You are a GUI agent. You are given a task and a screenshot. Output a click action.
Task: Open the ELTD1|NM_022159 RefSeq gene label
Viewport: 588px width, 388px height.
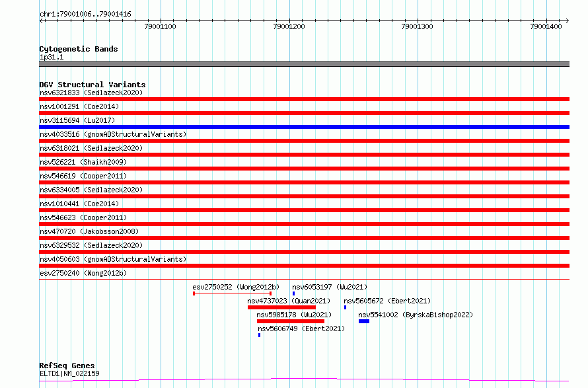(69, 373)
